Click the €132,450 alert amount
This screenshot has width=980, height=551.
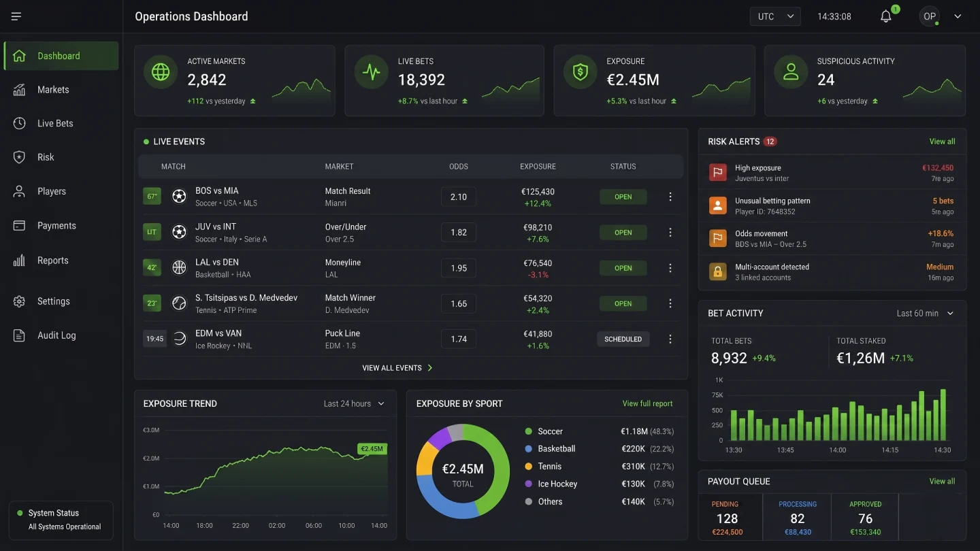pos(938,168)
